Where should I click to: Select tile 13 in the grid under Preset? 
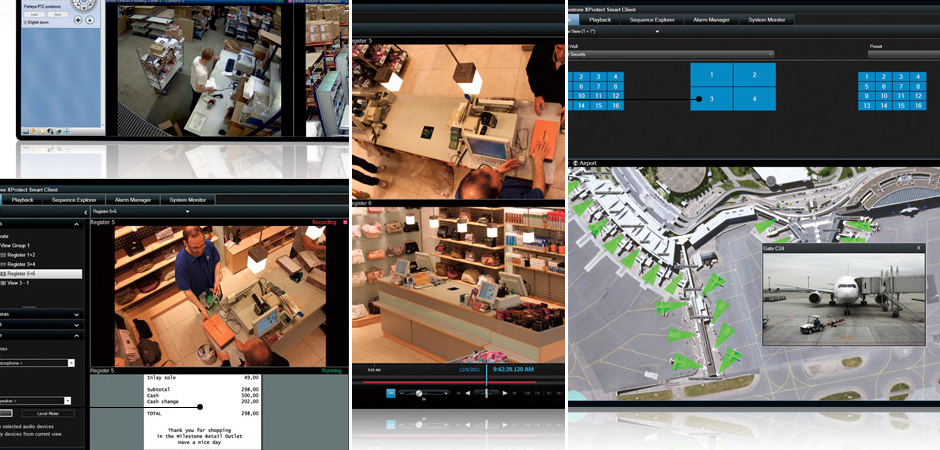tap(866, 105)
